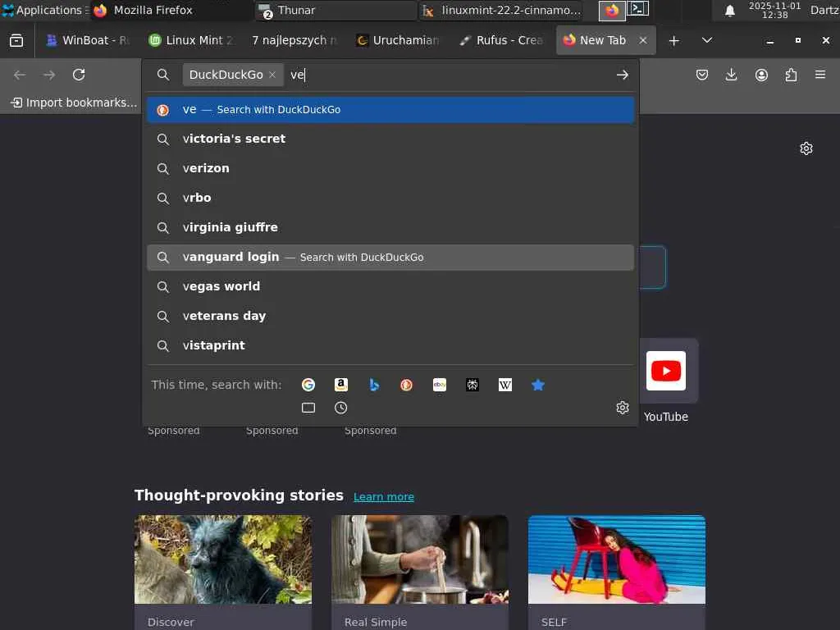Search history with the clock icon
The height and width of the screenshot is (630, 840).
341,408
